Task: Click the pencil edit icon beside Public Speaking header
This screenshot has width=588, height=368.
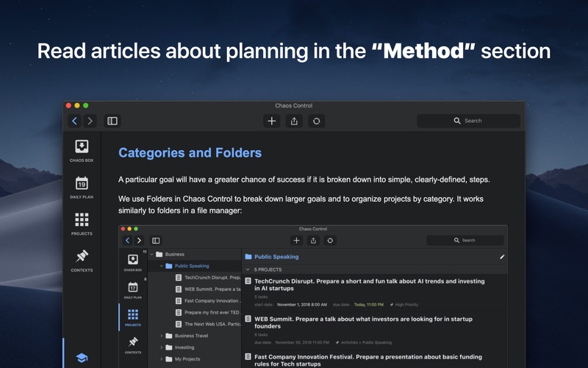Action: pyautogui.click(x=502, y=257)
